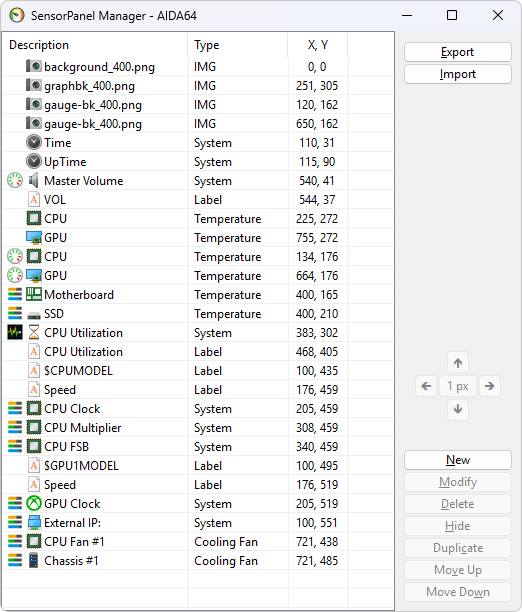Click the image icon of background_400.png
The width and height of the screenshot is (522, 612).
(x=34, y=66)
